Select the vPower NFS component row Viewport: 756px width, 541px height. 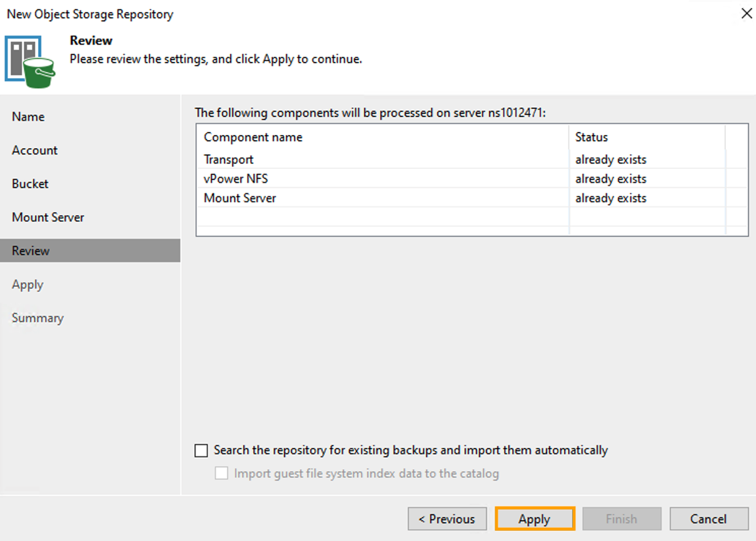[234, 179]
